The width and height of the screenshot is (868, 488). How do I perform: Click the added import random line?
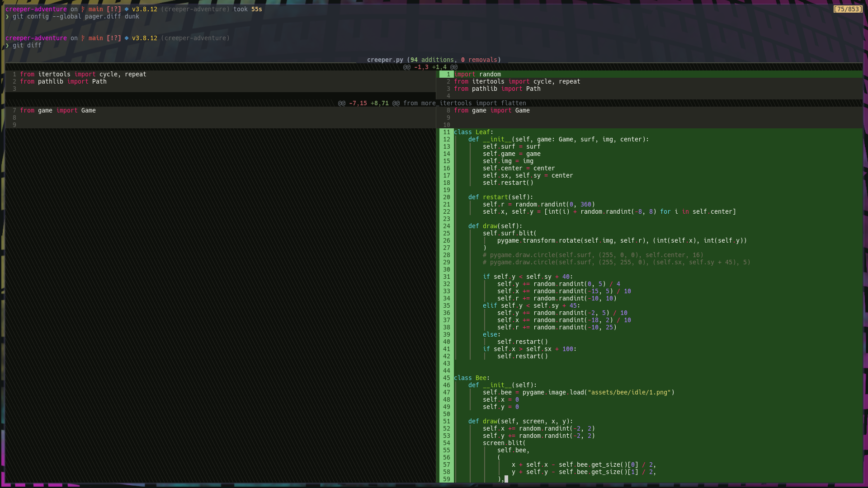click(477, 74)
